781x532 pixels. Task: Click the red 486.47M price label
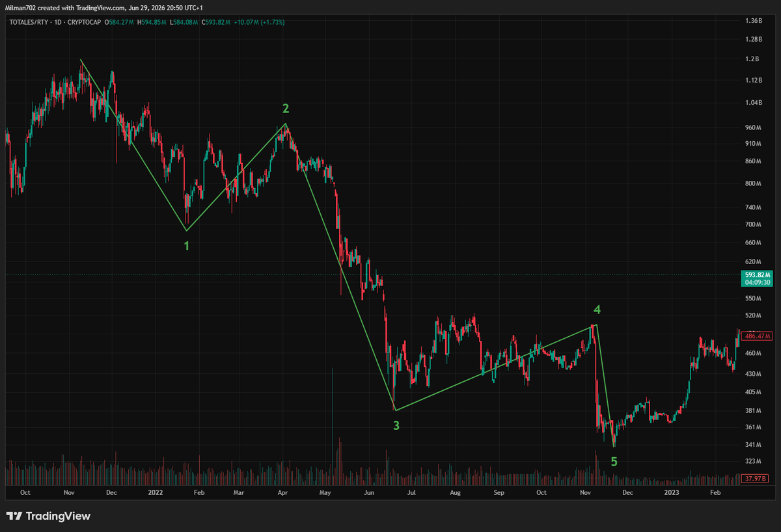coord(758,336)
